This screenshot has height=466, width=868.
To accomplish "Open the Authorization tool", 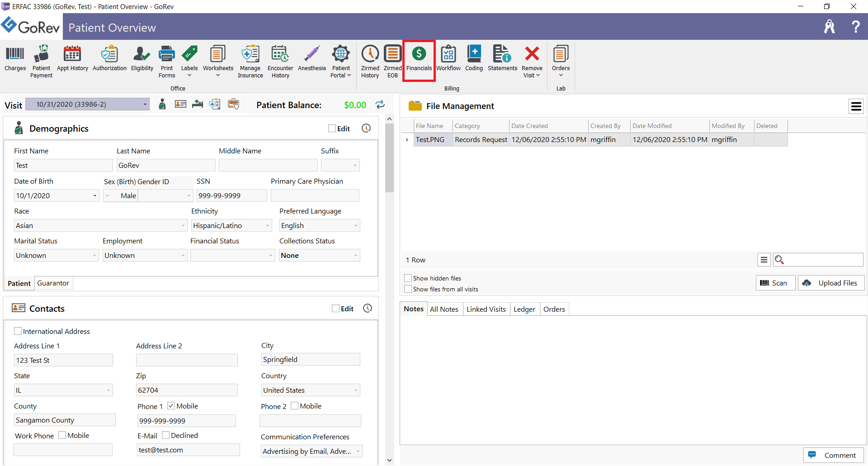I will coord(109,59).
